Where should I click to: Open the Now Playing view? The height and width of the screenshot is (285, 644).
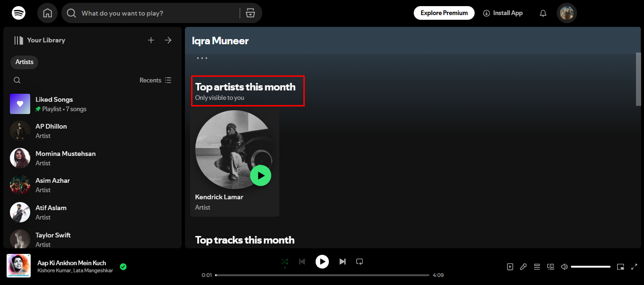pyautogui.click(x=510, y=266)
